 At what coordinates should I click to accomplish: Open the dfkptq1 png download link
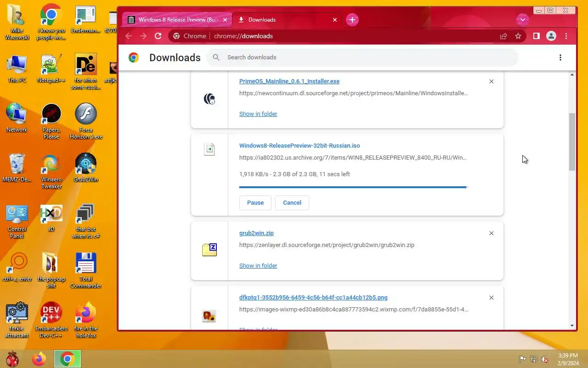pos(313,298)
